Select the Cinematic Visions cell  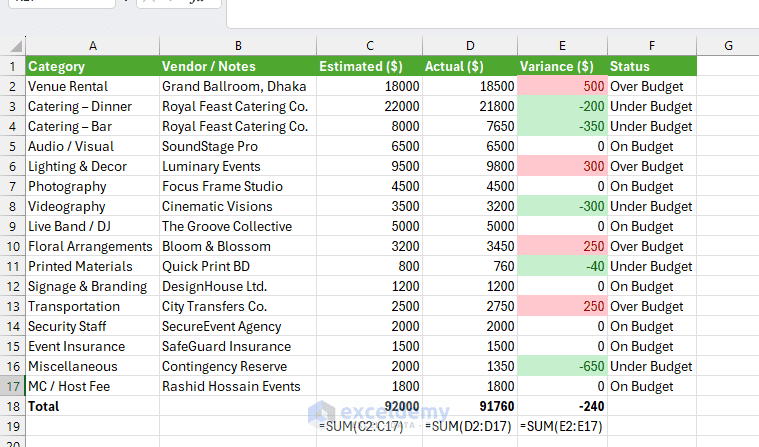pyautogui.click(x=238, y=206)
